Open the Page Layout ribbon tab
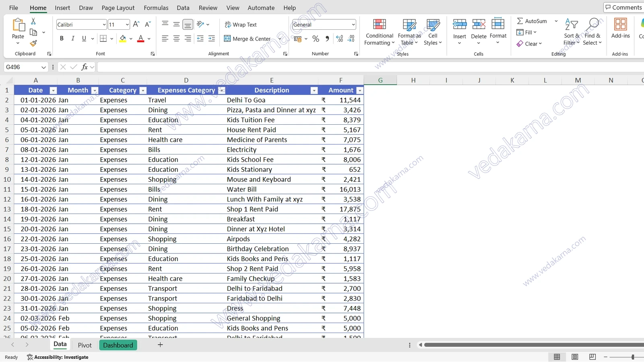 pyautogui.click(x=118, y=8)
